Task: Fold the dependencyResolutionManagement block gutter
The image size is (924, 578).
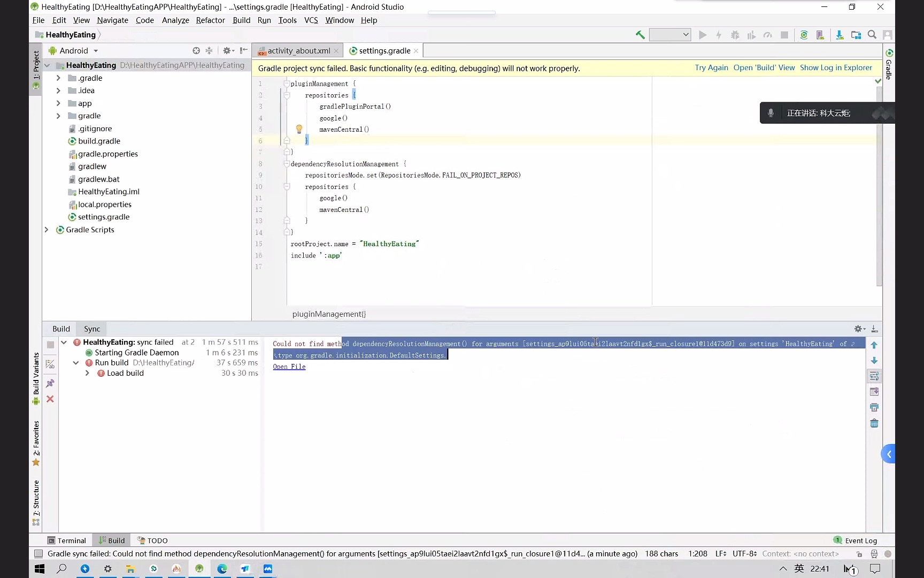Action: point(287,164)
